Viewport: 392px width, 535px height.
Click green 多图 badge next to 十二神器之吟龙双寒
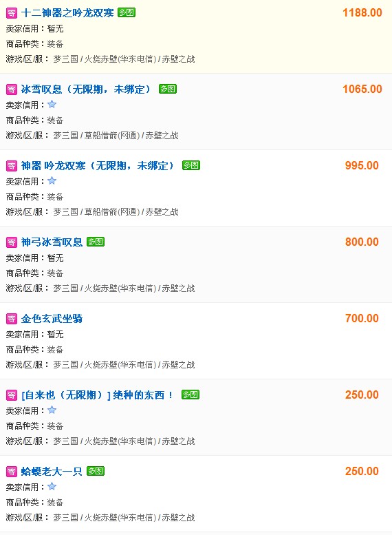coord(127,12)
